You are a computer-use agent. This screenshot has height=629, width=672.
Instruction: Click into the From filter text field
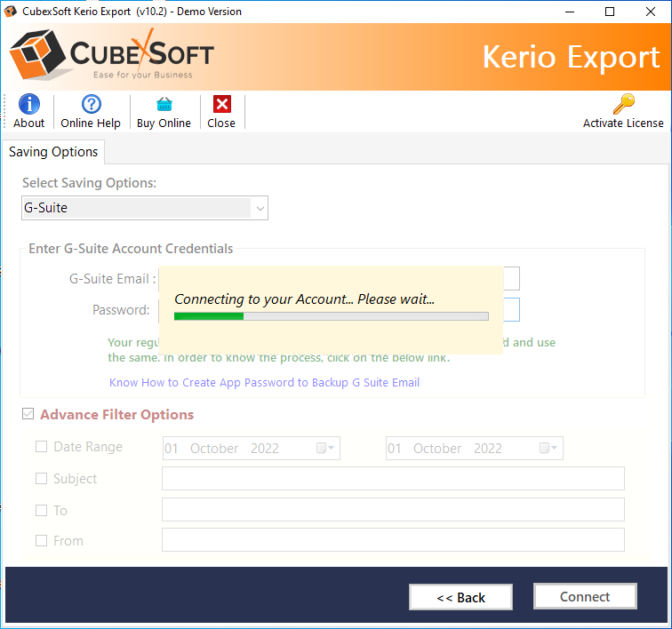click(x=393, y=540)
